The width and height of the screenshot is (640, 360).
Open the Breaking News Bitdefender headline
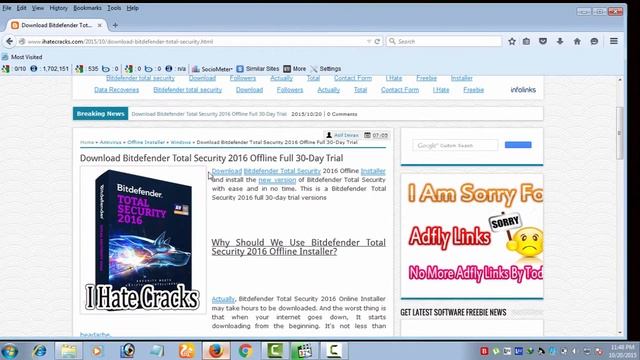coord(209,114)
